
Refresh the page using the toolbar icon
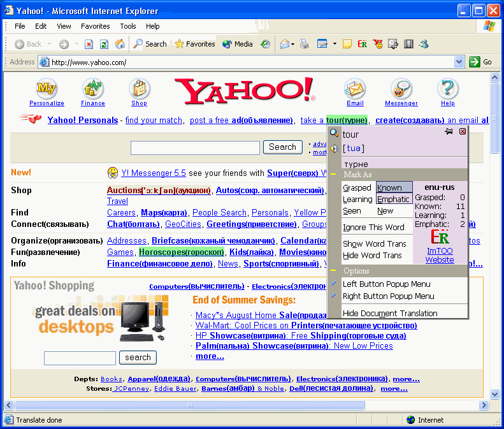pyautogui.click(x=104, y=44)
